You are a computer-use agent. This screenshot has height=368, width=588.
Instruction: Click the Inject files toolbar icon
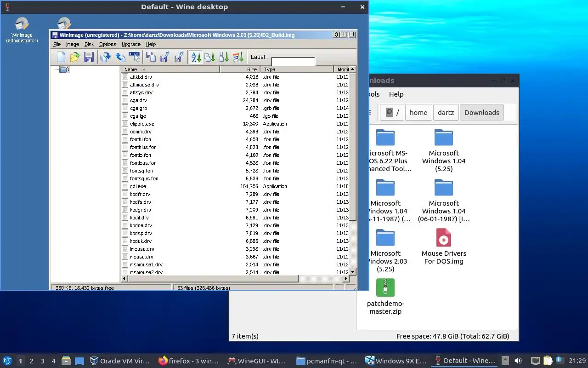coord(106,57)
